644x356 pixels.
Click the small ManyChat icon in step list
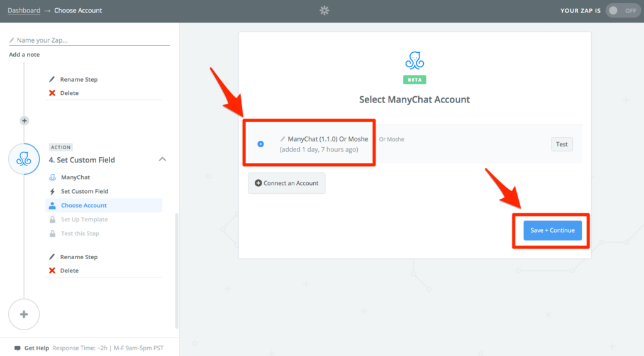pyautogui.click(x=52, y=177)
